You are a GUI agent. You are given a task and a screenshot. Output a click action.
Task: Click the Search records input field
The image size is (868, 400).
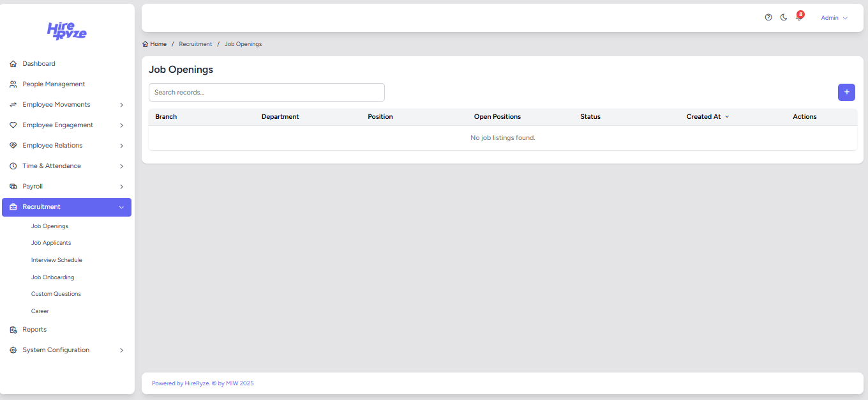266,92
